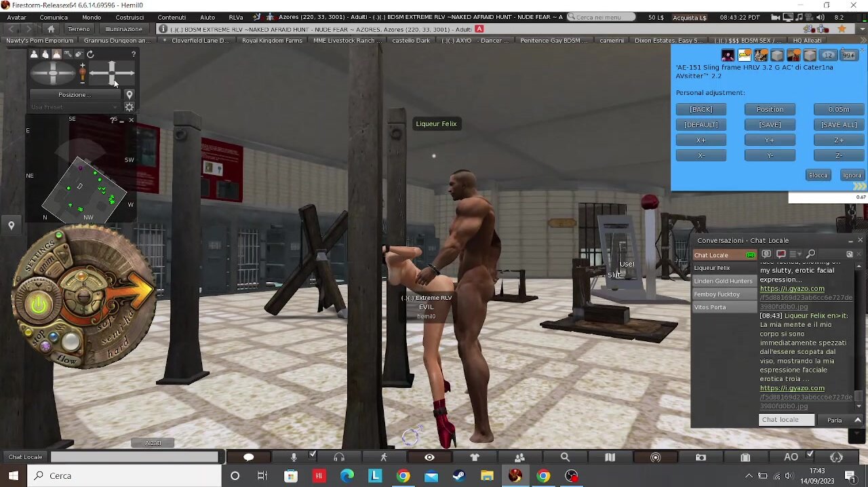
Task: Open camera settings gear icon
Action: point(129,107)
